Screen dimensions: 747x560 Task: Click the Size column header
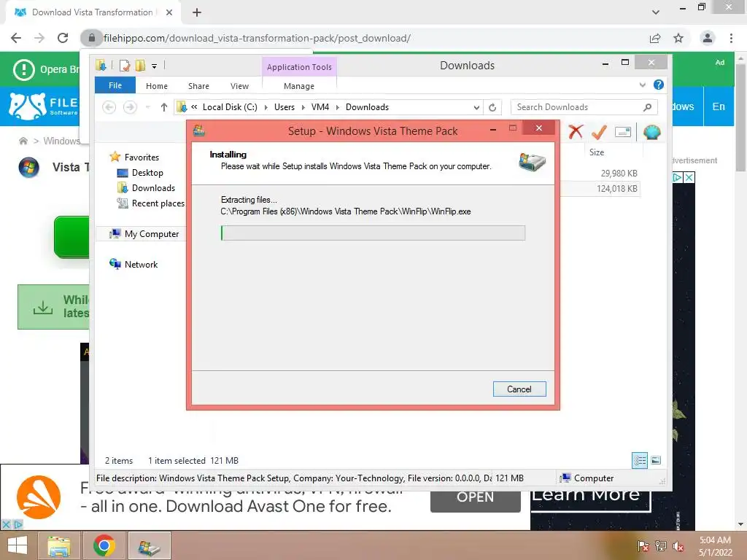[x=612, y=152]
